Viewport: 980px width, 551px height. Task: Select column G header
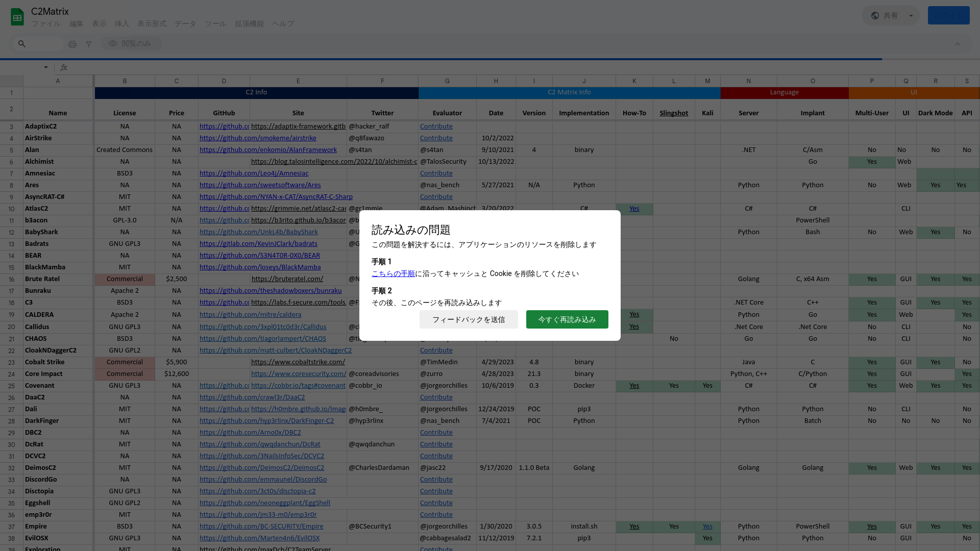pyautogui.click(x=447, y=81)
